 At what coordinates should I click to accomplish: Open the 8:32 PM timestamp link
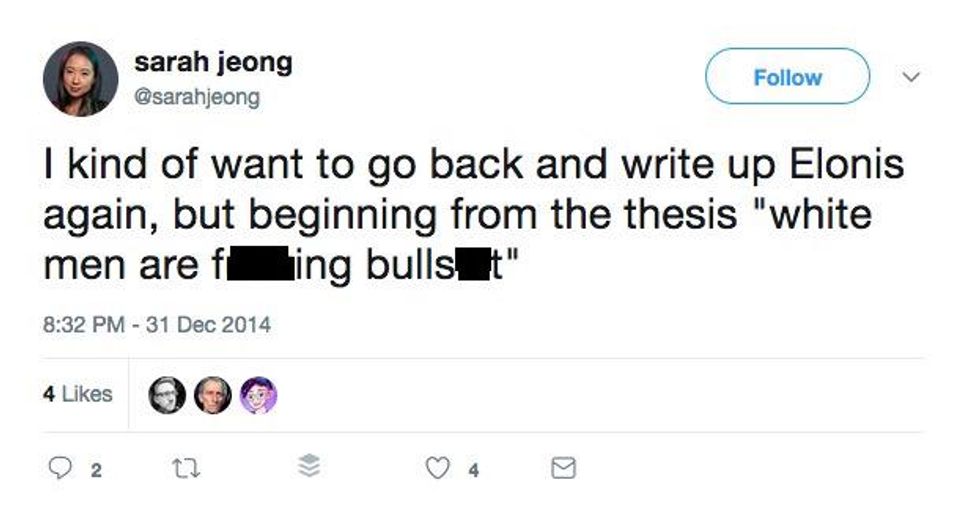click(x=83, y=325)
